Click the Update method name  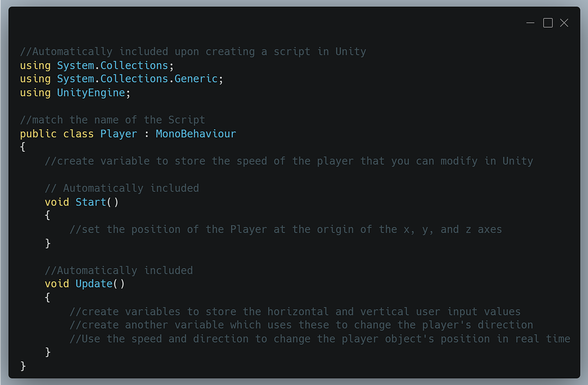click(94, 283)
